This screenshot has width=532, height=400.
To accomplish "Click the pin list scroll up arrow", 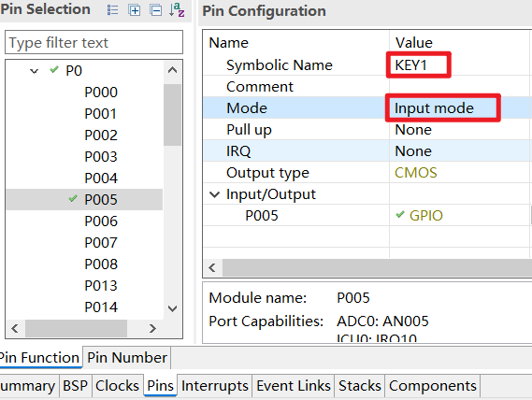I will pos(172,70).
